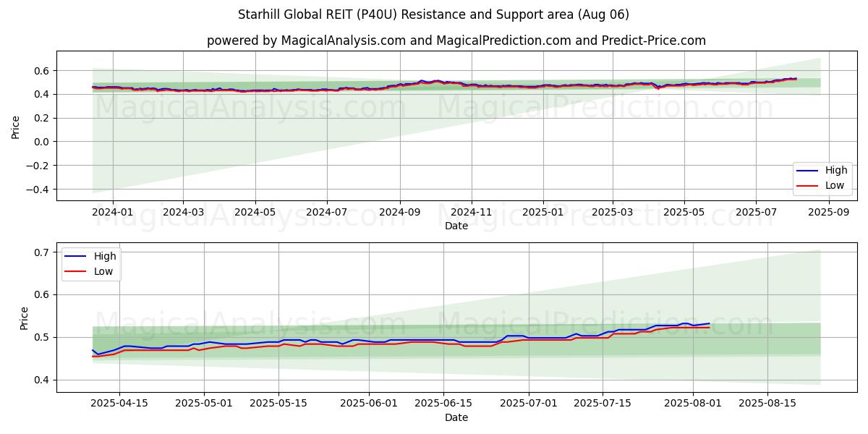The image size is (868, 434).
Task: Click the '−0.4' price tick on the top chart
Action: (x=38, y=190)
